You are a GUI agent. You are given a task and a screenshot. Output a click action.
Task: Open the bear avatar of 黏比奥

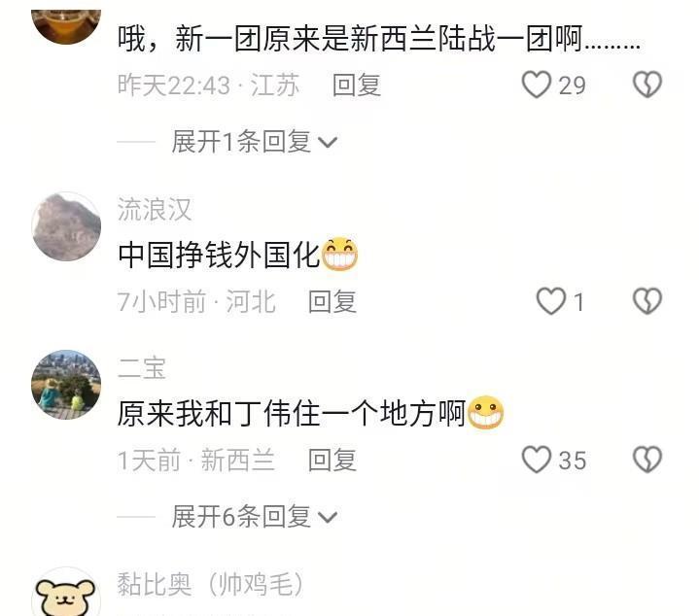click(x=66, y=593)
